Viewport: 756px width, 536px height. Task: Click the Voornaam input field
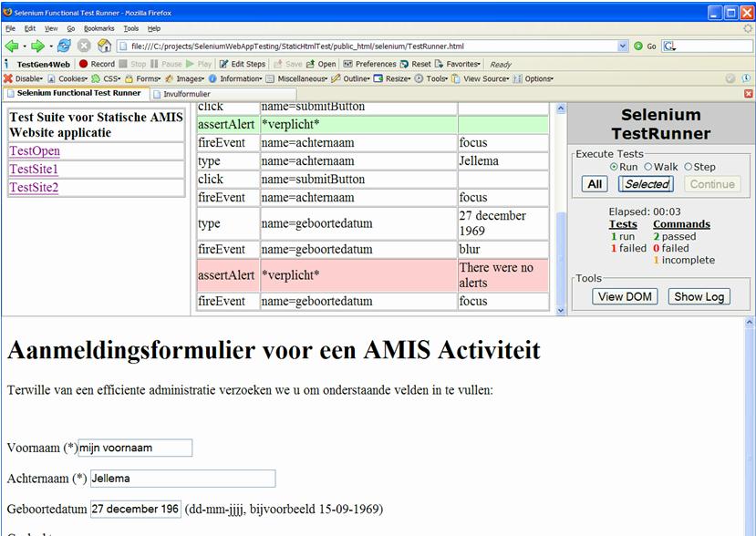(x=136, y=448)
